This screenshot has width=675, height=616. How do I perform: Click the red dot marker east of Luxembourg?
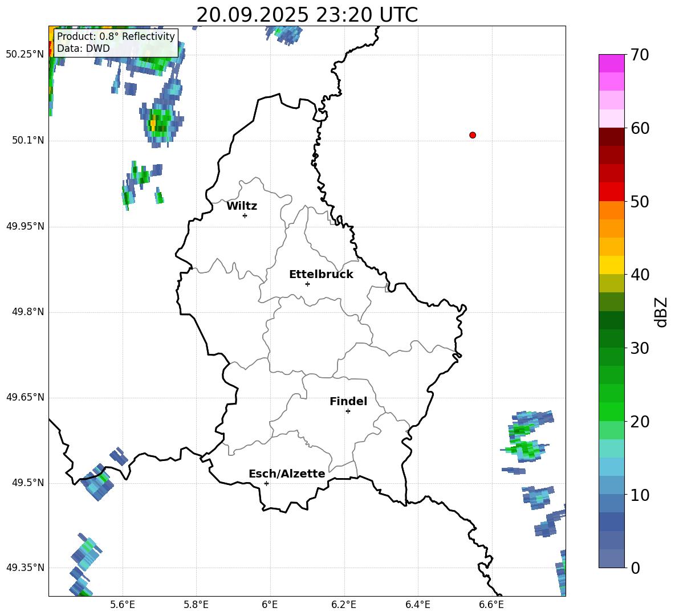pyautogui.click(x=473, y=135)
